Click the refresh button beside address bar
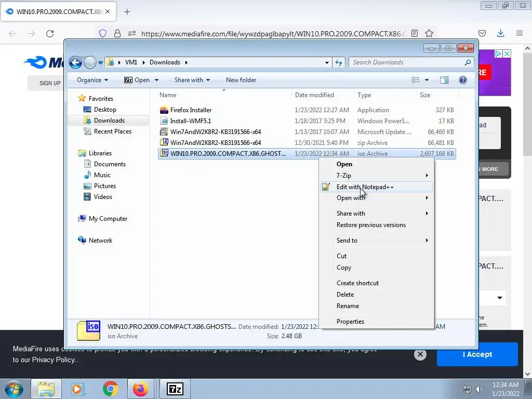This screenshot has width=532, height=399. [x=339, y=62]
